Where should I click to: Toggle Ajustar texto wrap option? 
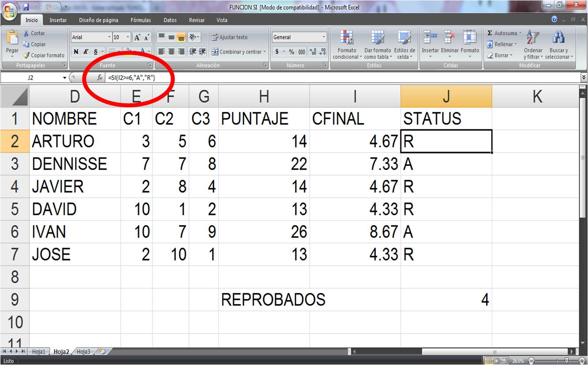tap(230, 38)
